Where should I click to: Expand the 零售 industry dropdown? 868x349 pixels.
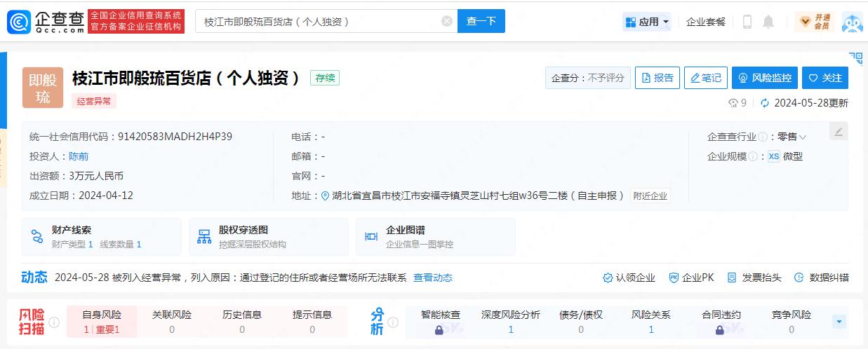click(x=792, y=137)
